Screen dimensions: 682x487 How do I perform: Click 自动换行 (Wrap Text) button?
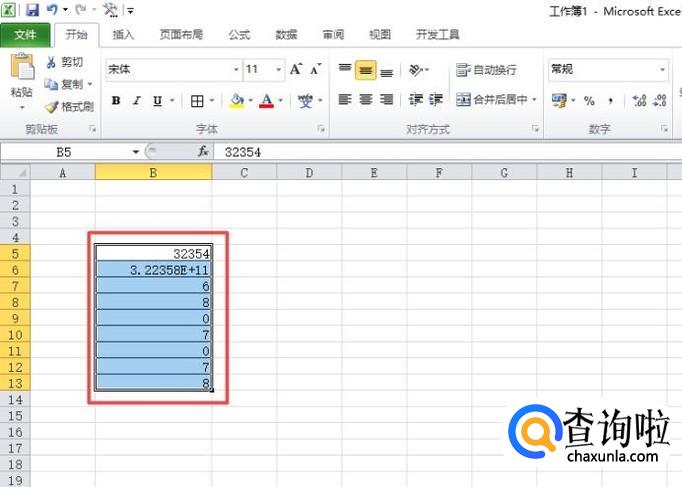[486, 70]
